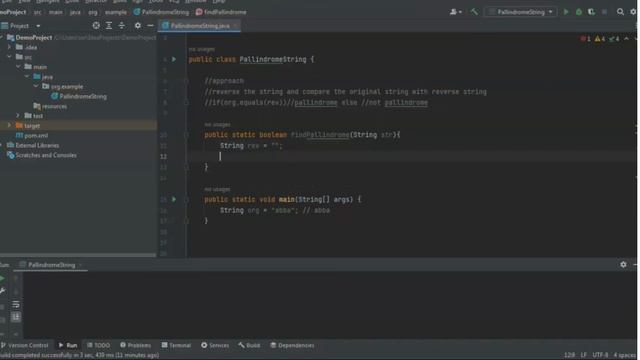Rerun program in Run panel
The image size is (640, 360).
click(x=2, y=279)
